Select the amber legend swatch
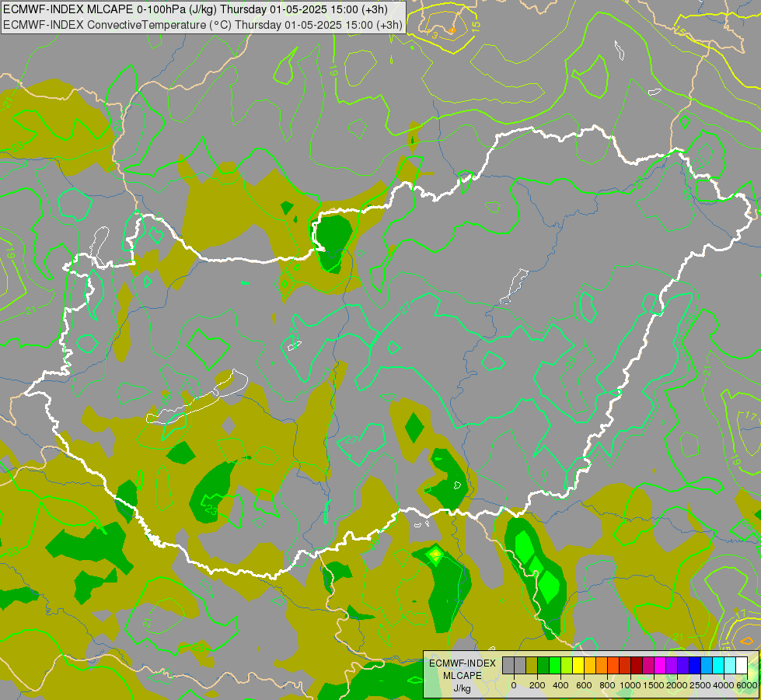This screenshot has width=761, height=700. pyautogui.click(x=590, y=665)
